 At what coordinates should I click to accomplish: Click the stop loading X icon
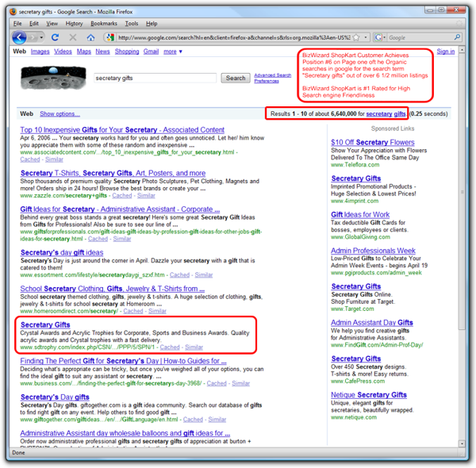coord(73,37)
